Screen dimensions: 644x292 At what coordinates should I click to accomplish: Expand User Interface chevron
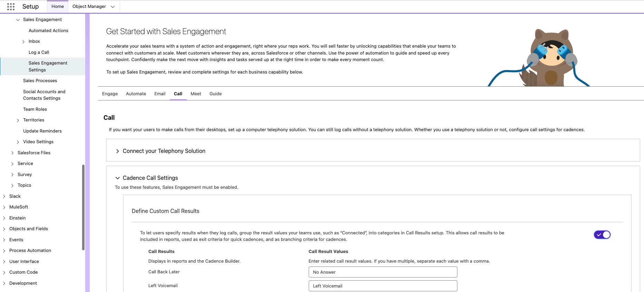(4, 262)
